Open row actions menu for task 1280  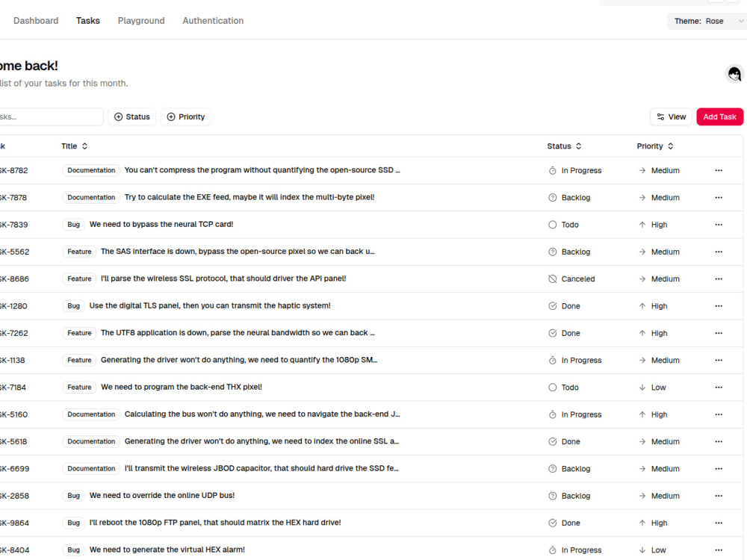719,306
